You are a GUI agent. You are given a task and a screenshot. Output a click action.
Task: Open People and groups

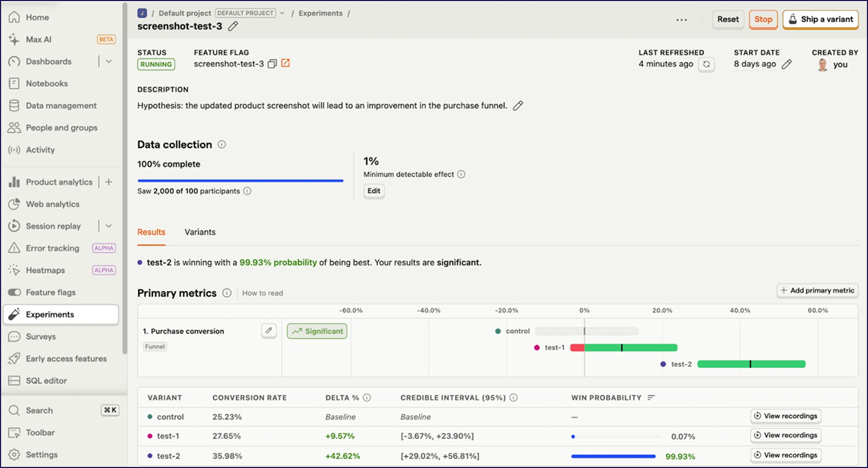[x=61, y=128]
